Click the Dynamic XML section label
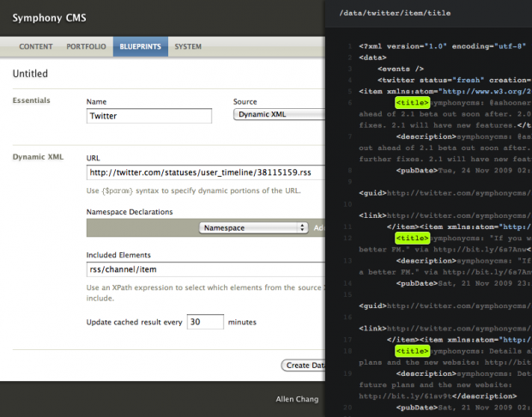 click(38, 157)
